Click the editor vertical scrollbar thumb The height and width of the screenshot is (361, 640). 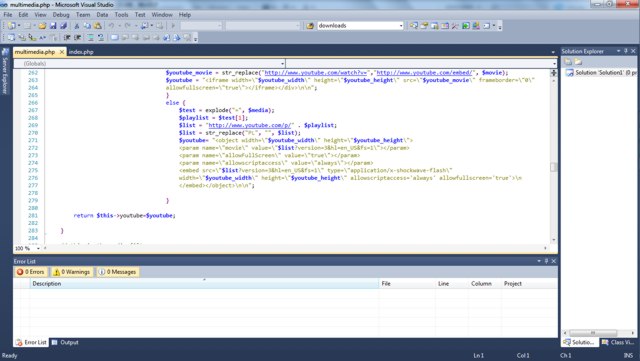(553, 167)
